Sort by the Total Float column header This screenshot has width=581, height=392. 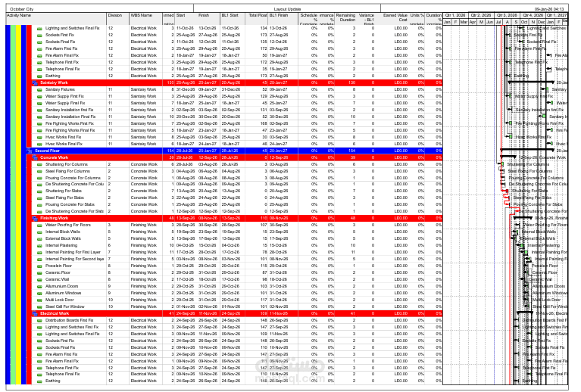tap(256, 19)
